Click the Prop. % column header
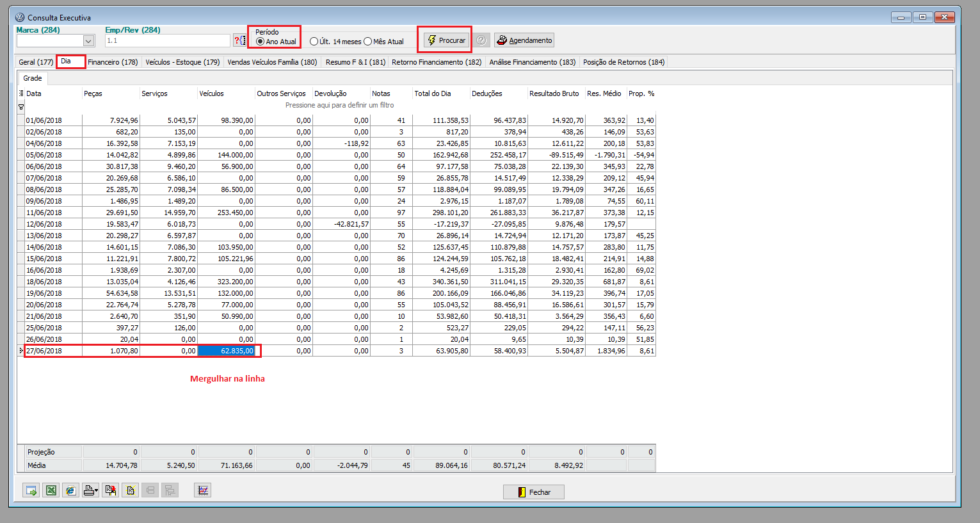Image resolution: width=980 pixels, height=523 pixels. [641, 93]
